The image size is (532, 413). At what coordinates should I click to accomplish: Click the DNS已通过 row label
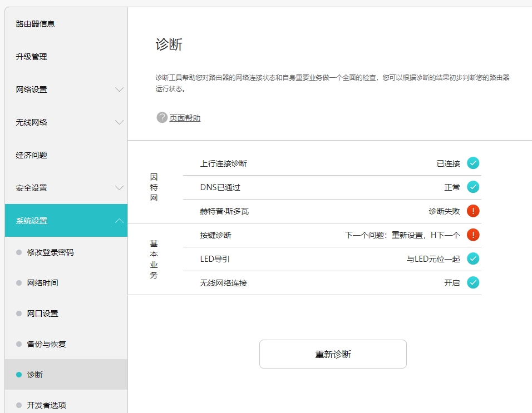click(x=220, y=187)
